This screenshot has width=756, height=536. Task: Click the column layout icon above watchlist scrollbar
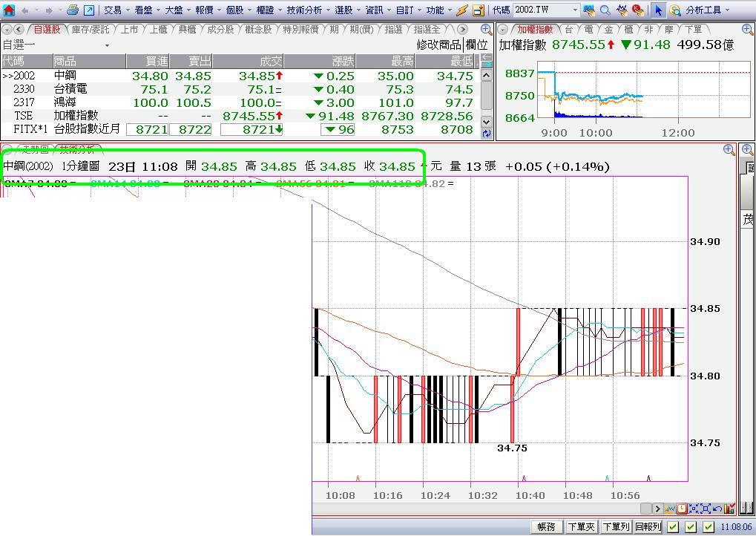(487, 60)
